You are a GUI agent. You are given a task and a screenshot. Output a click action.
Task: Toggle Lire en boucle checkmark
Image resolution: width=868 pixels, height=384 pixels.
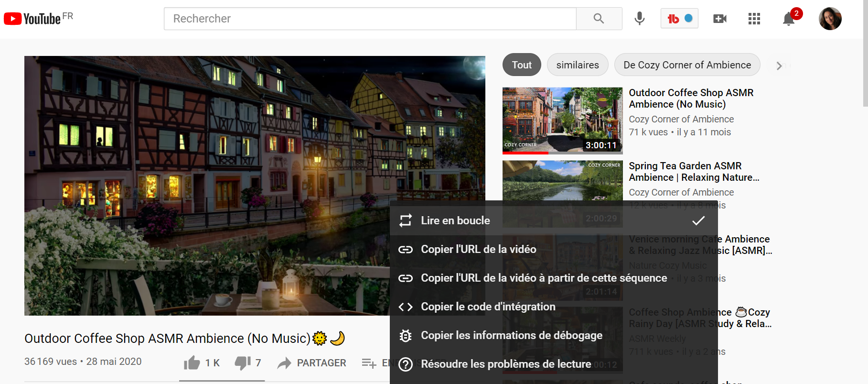pos(698,220)
